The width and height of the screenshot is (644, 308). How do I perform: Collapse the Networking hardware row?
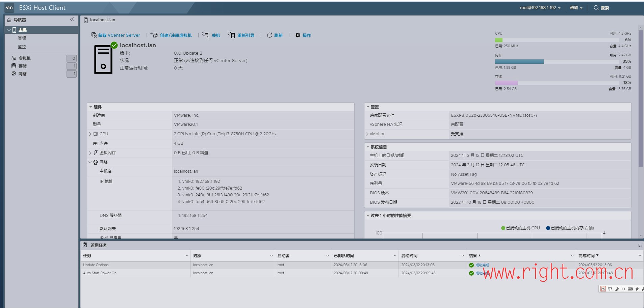coord(90,162)
